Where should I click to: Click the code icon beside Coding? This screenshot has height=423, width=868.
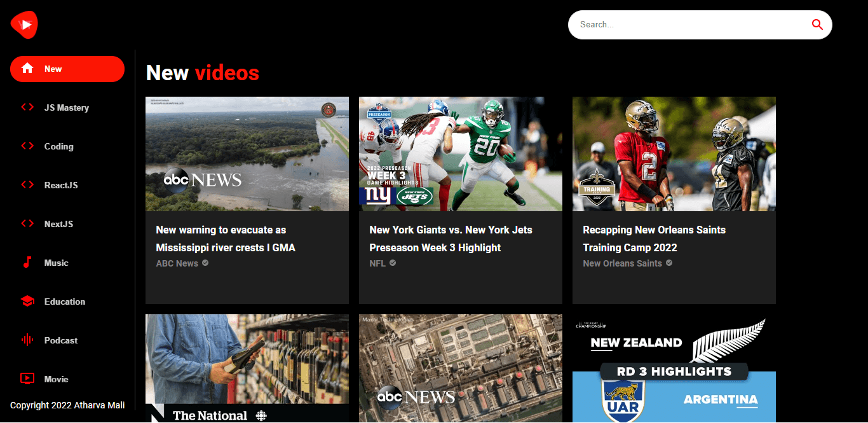27,146
